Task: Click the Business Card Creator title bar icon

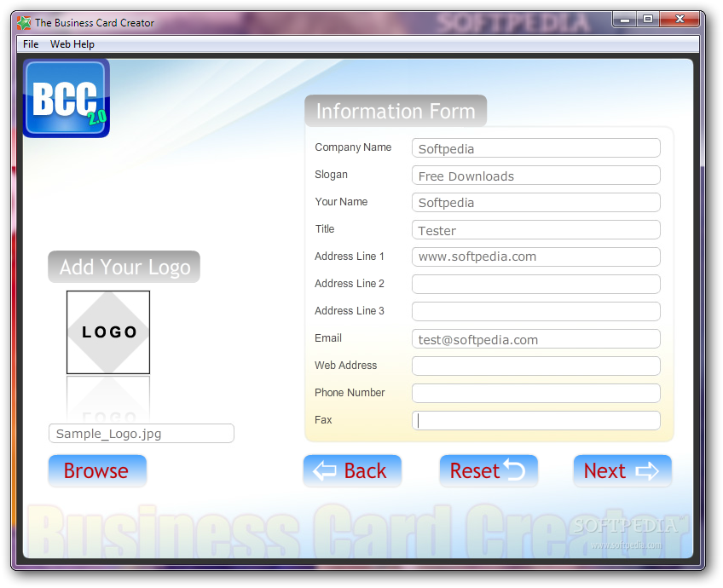Action: pyautogui.click(x=24, y=22)
